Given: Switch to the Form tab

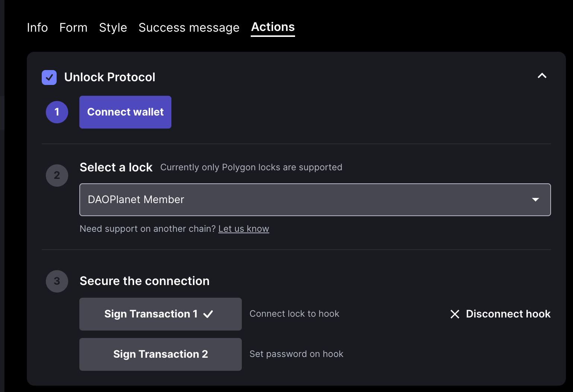Looking at the screenshot, I should 73,28.
